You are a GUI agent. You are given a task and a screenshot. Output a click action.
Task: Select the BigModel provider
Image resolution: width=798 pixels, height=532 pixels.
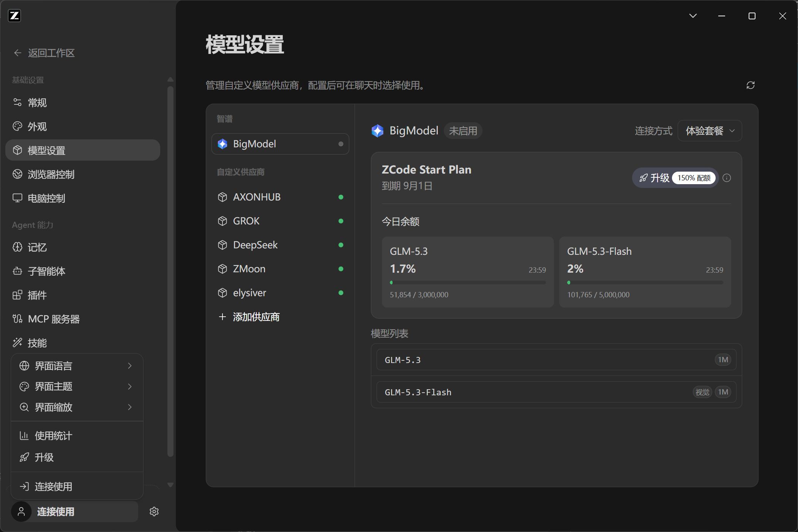[280, 144]
